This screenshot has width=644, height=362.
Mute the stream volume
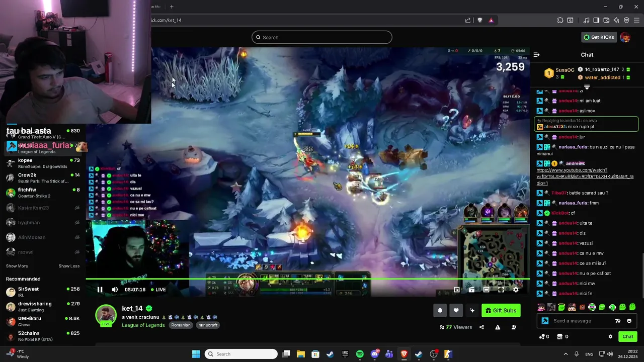pos(115,290)
